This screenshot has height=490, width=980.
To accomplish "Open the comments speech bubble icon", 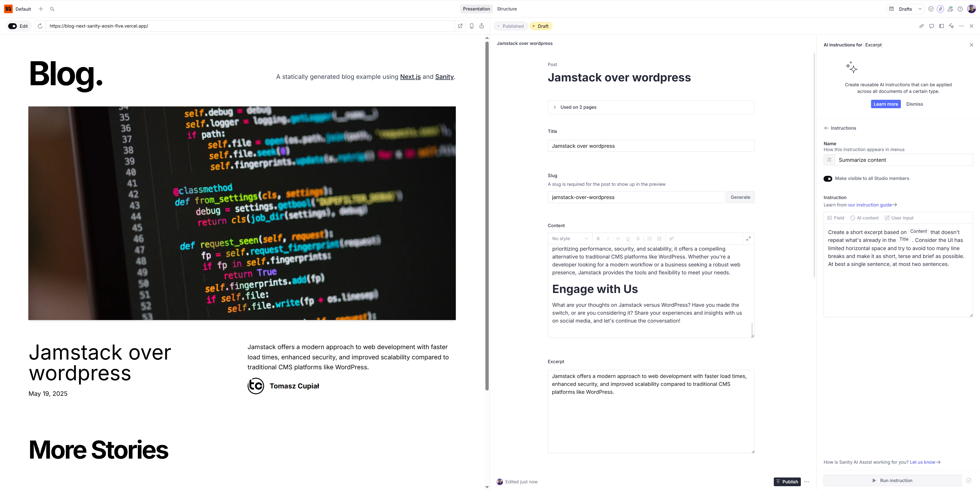I will [x=931, y=26].
